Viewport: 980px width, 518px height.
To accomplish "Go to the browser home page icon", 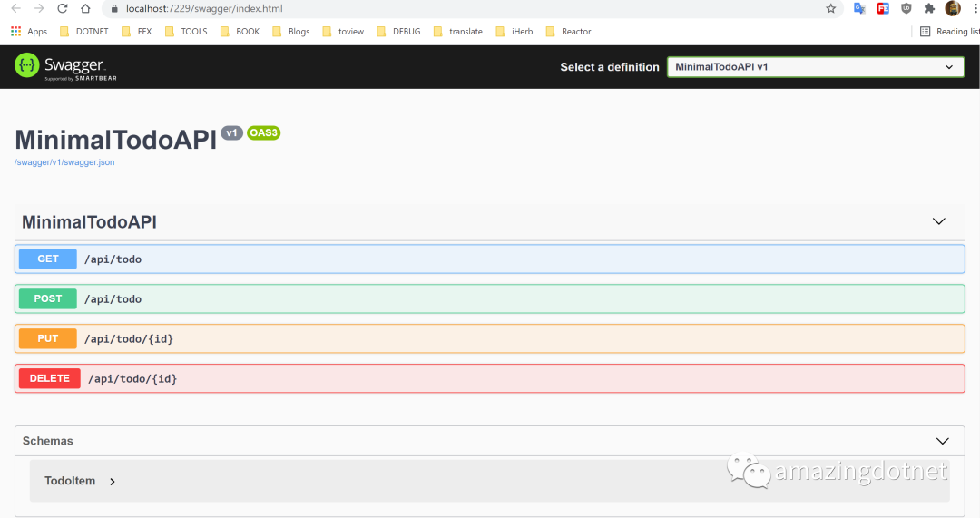I will click(x=85, y=8).
